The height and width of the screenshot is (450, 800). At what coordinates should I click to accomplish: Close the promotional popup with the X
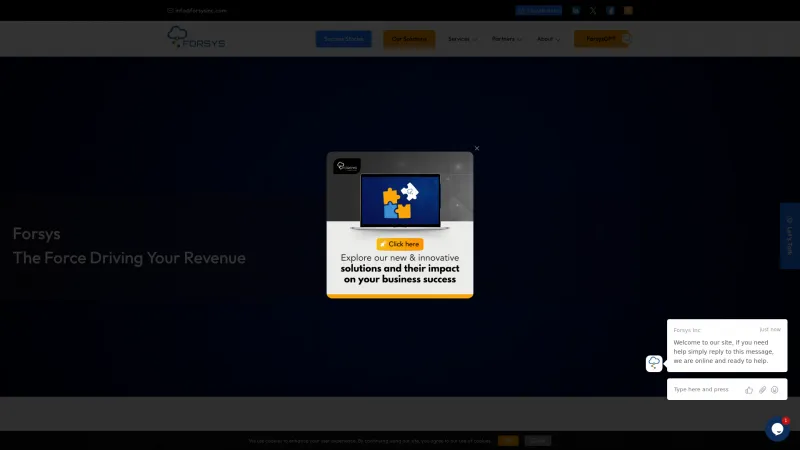coord(477,148)
